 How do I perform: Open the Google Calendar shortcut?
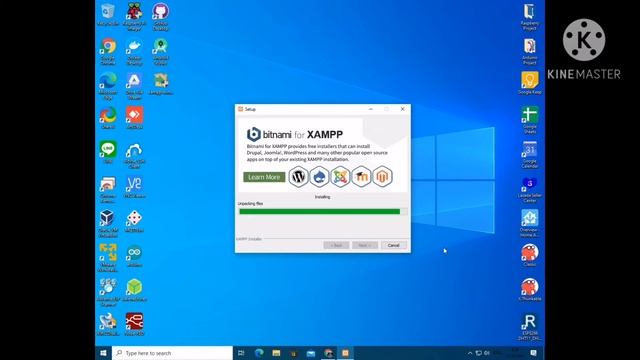point(529,150)
